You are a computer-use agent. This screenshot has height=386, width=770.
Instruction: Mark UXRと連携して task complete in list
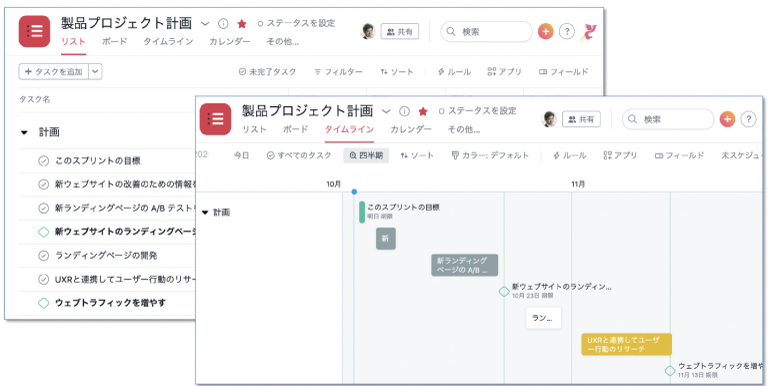click(x=44, y=279)
